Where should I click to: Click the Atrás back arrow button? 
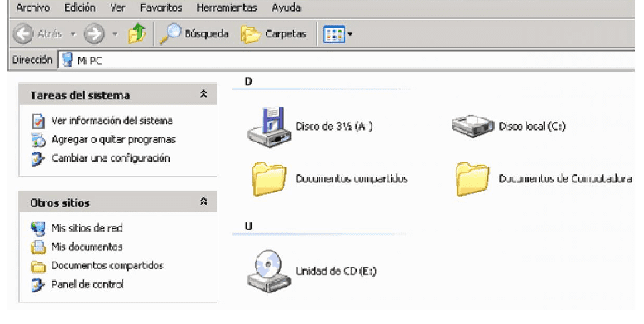click(x=23, y=33)
